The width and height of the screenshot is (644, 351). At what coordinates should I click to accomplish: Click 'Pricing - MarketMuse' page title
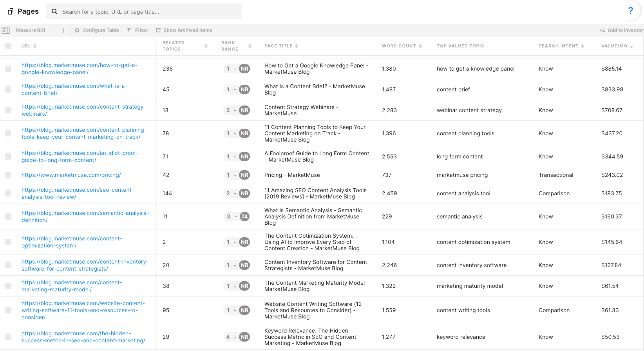(292, 175)
